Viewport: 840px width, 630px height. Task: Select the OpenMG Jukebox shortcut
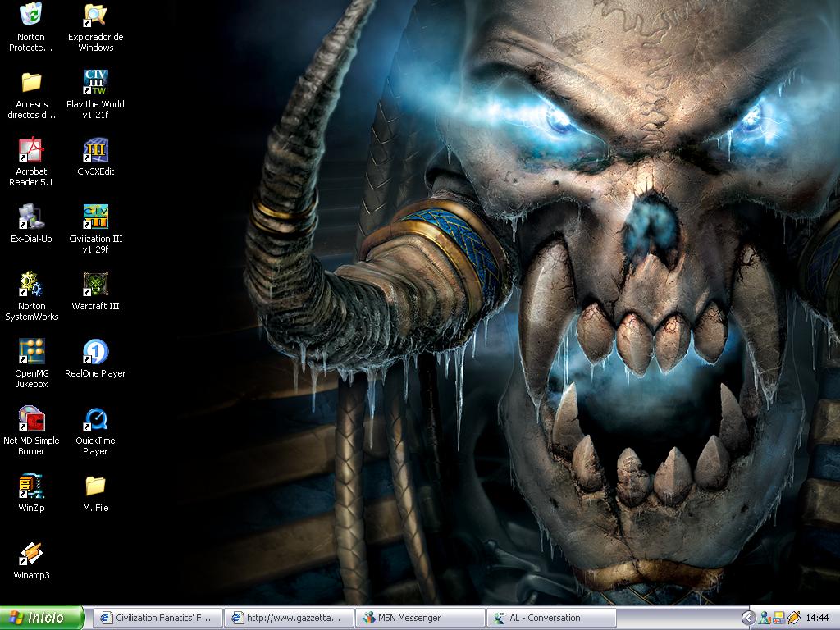(x=31, y=351)
